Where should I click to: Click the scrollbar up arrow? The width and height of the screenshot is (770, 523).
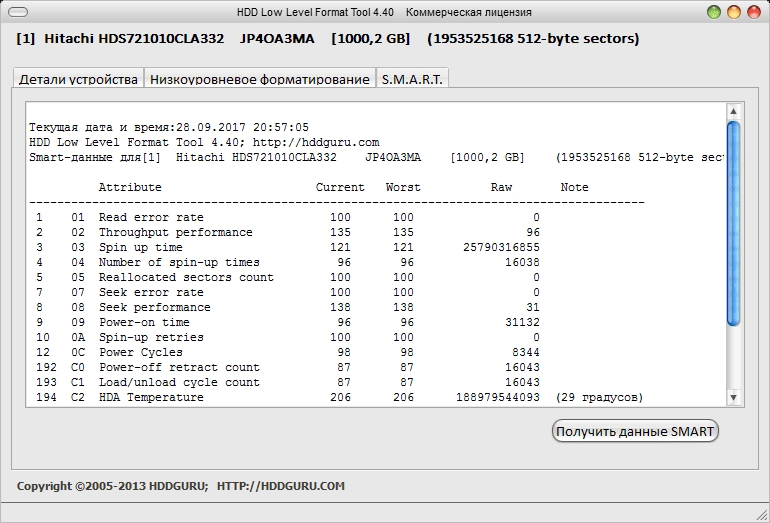point(733,111)
